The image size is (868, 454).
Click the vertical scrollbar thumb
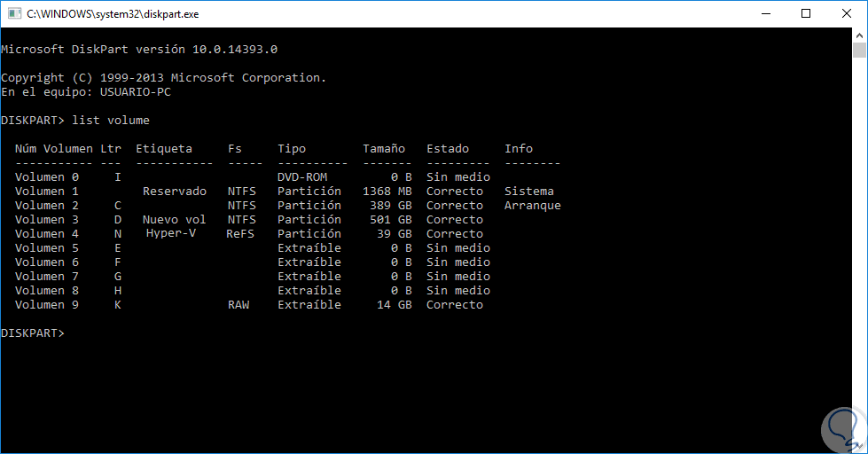[859, 50]
